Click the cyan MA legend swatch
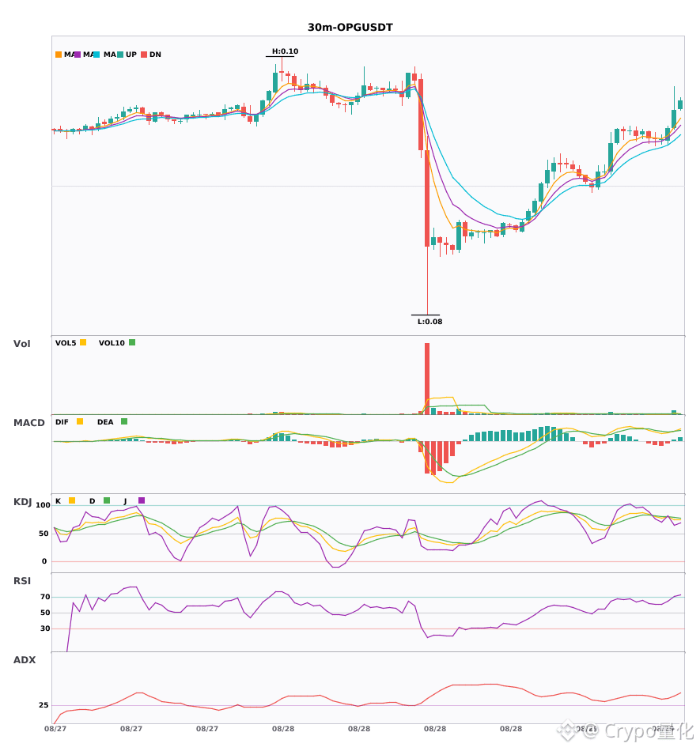The image size is (700, 751). coord(96,55)
